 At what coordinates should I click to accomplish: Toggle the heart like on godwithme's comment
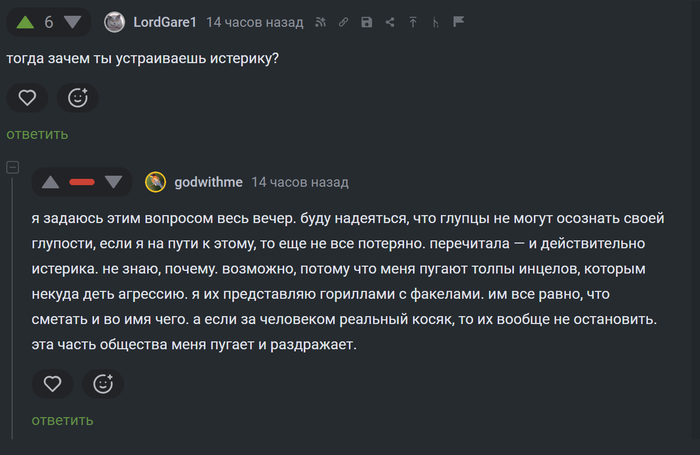(53, 383)
